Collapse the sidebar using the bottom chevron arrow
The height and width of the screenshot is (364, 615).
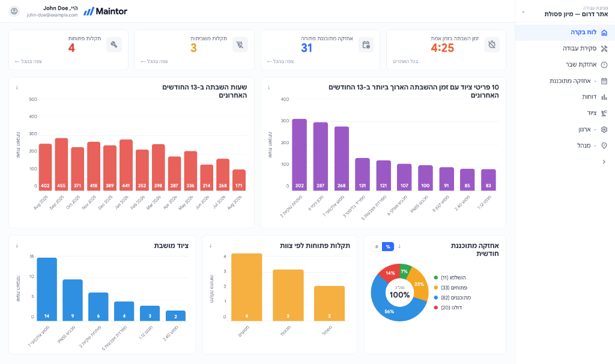pos(604,162)
